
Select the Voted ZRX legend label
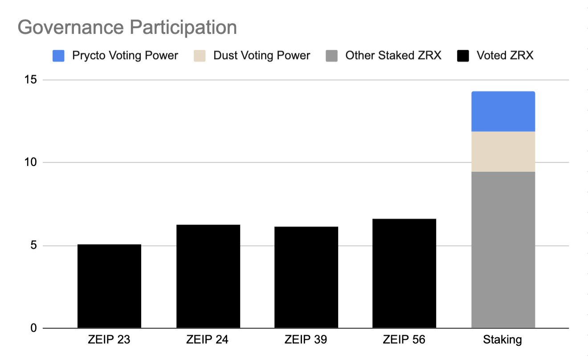(x=505, y=56)
